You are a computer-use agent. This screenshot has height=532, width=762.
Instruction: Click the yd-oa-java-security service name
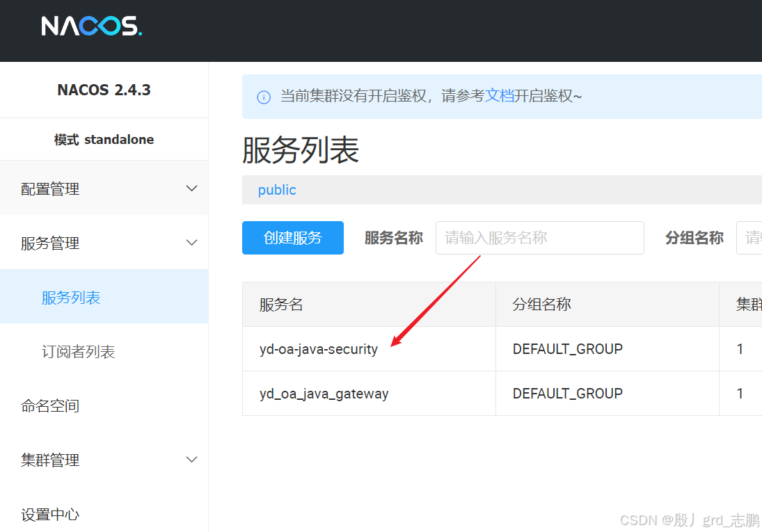pos(318,349)
